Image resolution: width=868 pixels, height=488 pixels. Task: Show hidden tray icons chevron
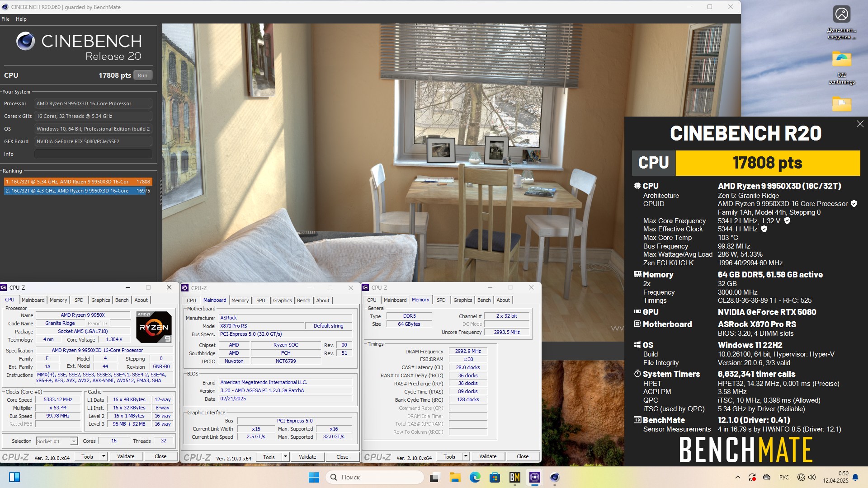click(x=738, y=477)
